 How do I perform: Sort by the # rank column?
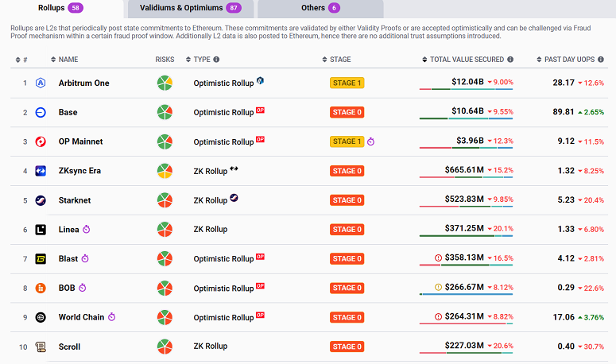(x=24, y=60)
